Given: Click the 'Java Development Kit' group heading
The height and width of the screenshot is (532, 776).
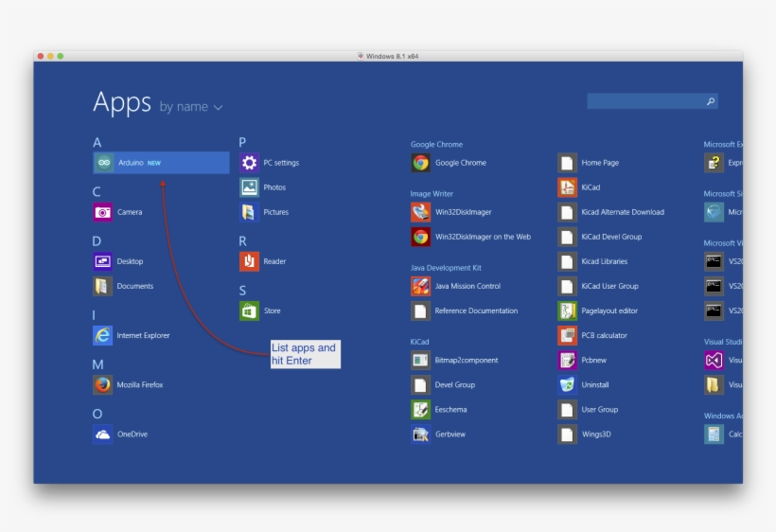Looking at the screenshot, I should [x=446, y=268].
